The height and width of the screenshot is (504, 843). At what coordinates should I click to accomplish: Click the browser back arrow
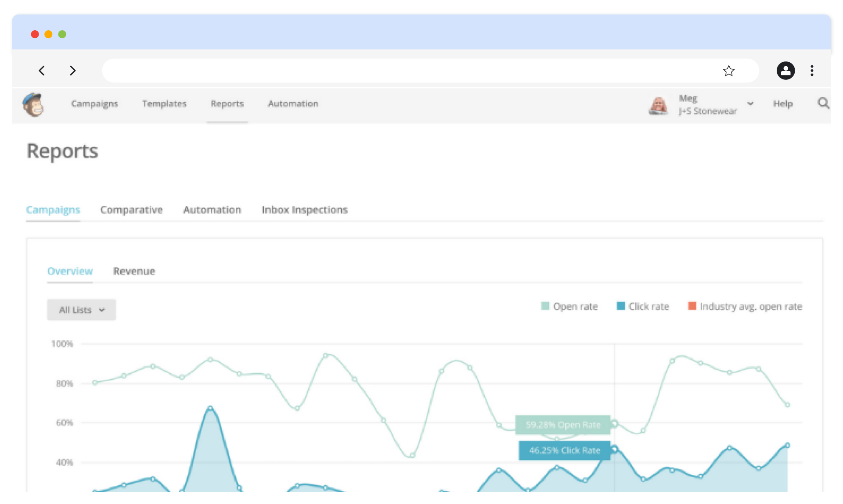[x=42, y=71]
